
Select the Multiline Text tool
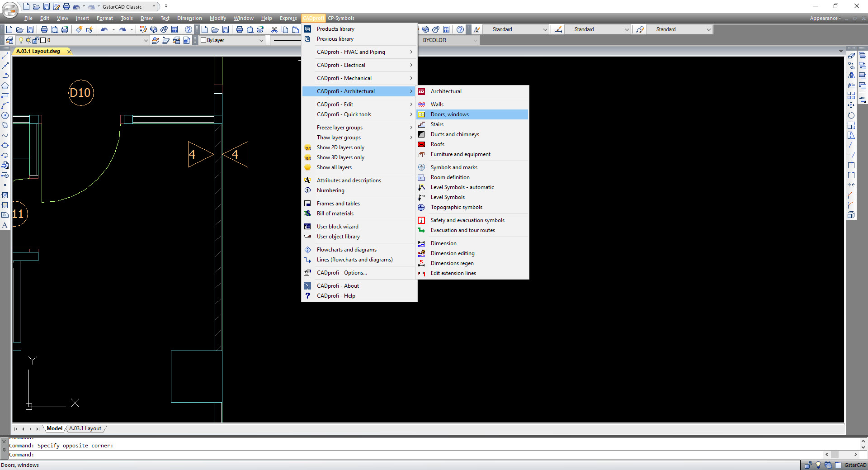5,225
